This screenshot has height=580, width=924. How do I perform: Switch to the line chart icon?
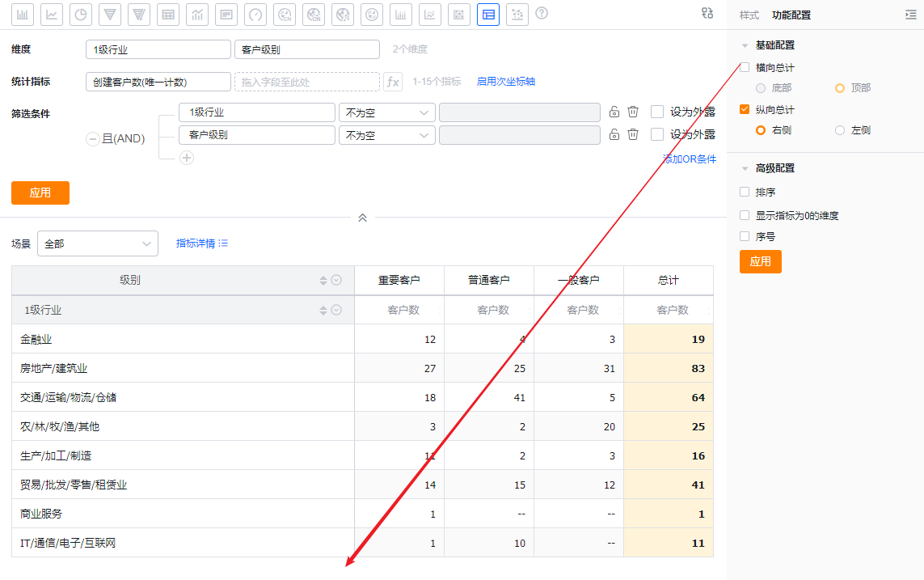pyautogui.click(x=52, y=15)
